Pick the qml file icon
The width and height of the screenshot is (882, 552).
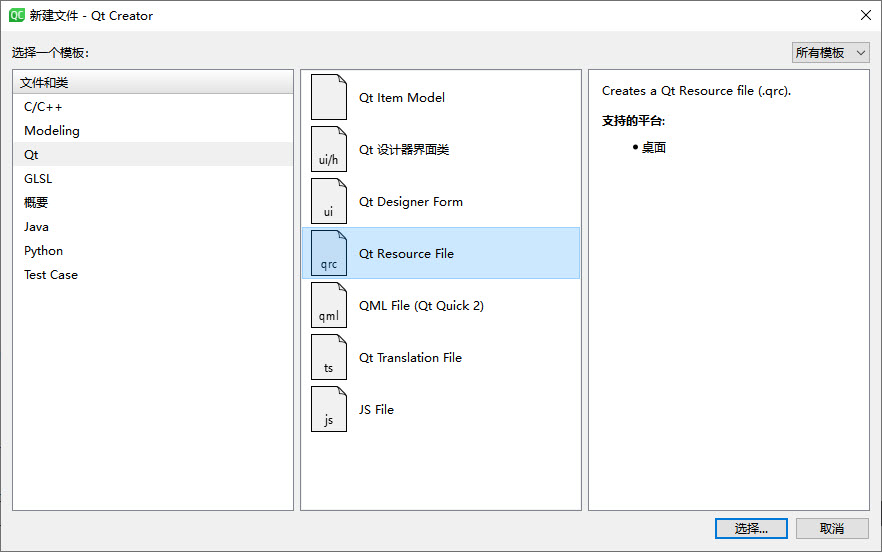click(x=329, y=305)
